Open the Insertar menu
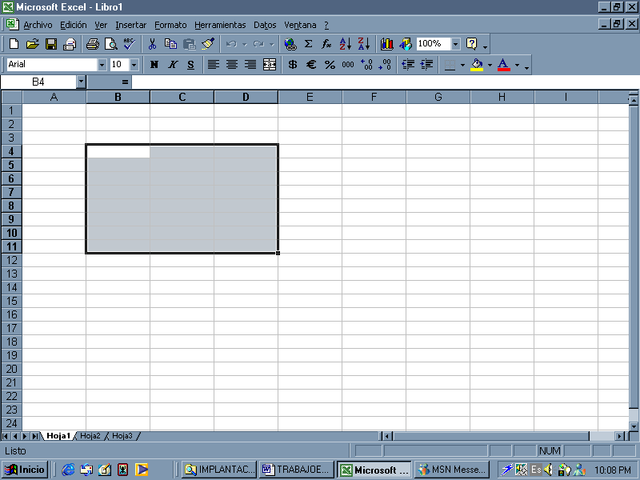This screenshot has height=480, width=640. pos(131,25)
